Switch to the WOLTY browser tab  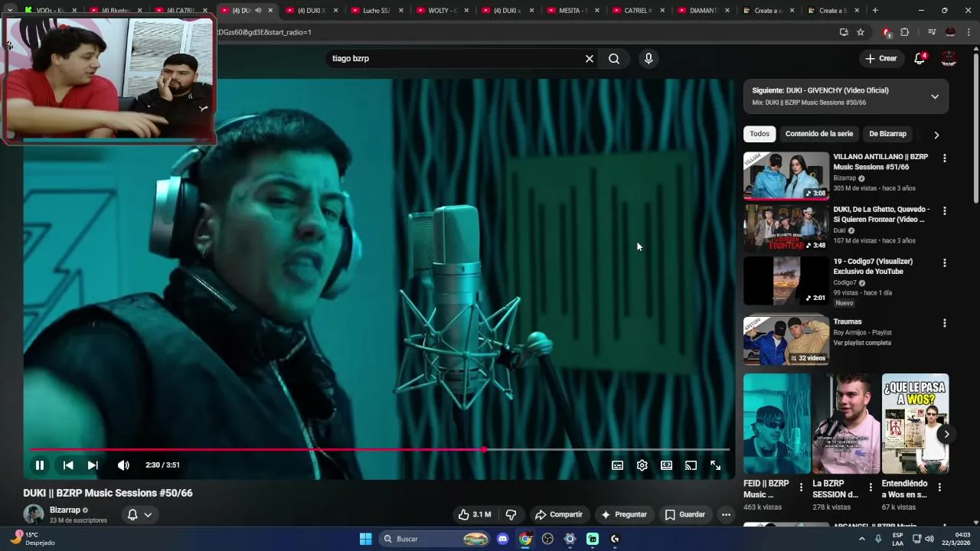pyautogui.click(x=443, y=11)
